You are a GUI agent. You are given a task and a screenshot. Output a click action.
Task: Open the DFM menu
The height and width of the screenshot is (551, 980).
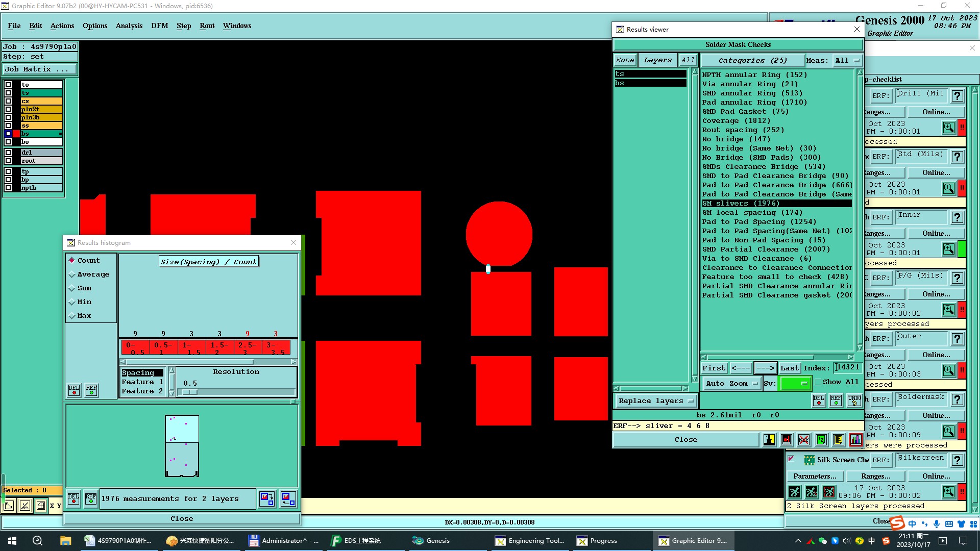[159, 26]
